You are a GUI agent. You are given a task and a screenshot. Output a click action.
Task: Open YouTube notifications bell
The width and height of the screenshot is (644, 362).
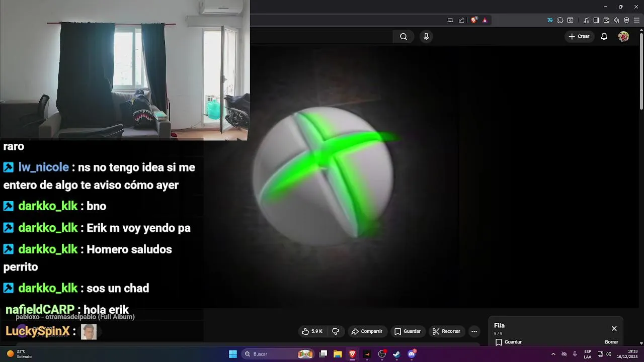point(604,37)
